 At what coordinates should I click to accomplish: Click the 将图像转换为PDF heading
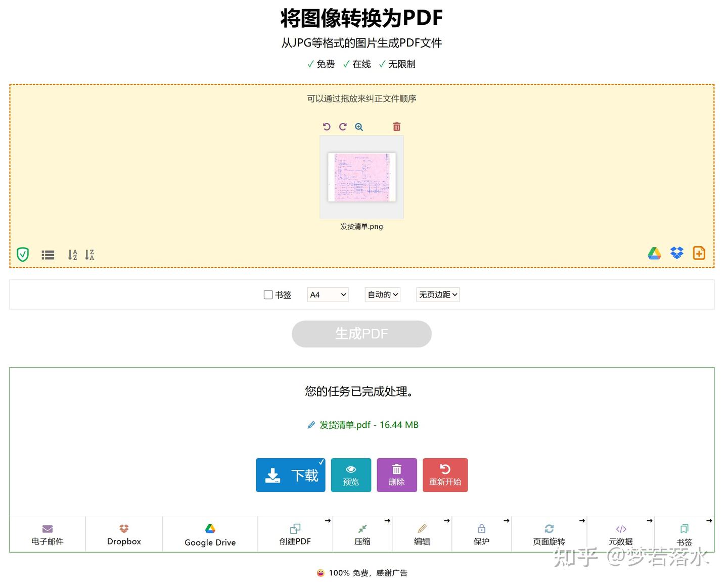pos(361,18)
